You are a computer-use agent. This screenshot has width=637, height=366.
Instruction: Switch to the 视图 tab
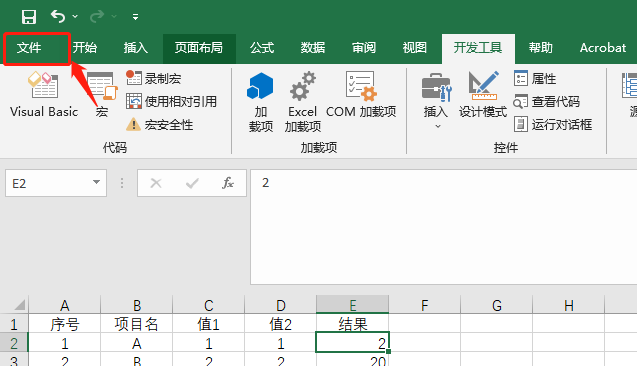(x=415, y=48)
